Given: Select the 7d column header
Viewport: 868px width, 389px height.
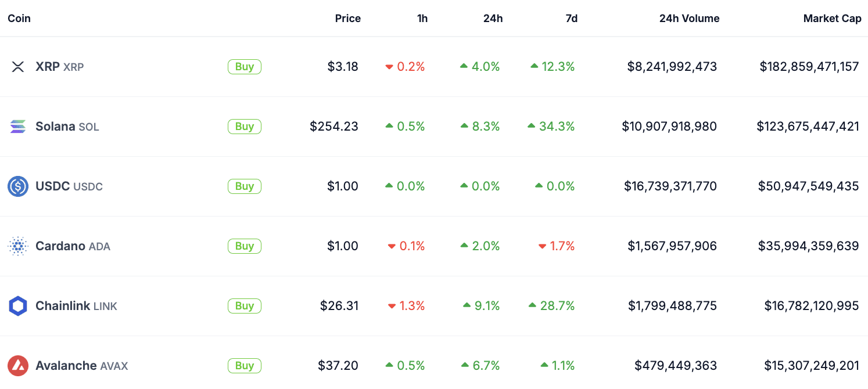Looking at the screenshot, I should 571,18.
